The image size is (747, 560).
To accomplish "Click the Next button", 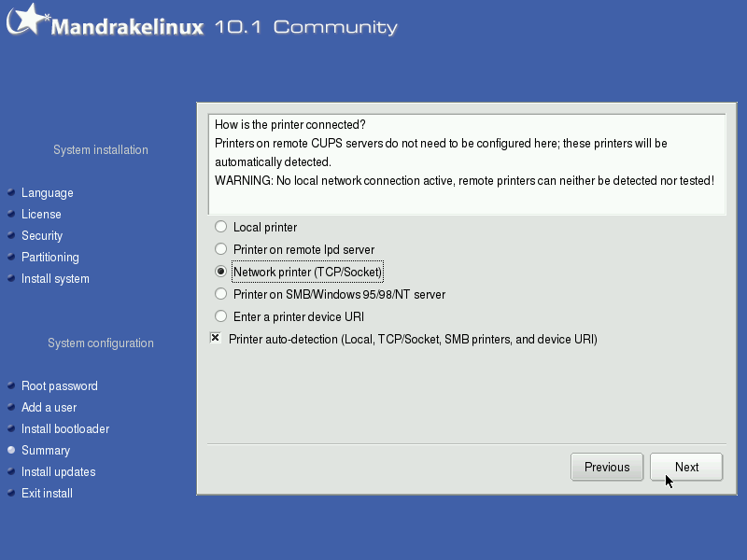I will pos(686,467).
